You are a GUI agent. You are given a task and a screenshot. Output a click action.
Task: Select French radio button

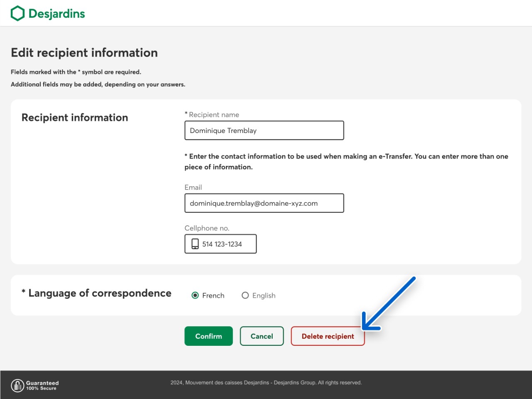[x=195, y=296]
